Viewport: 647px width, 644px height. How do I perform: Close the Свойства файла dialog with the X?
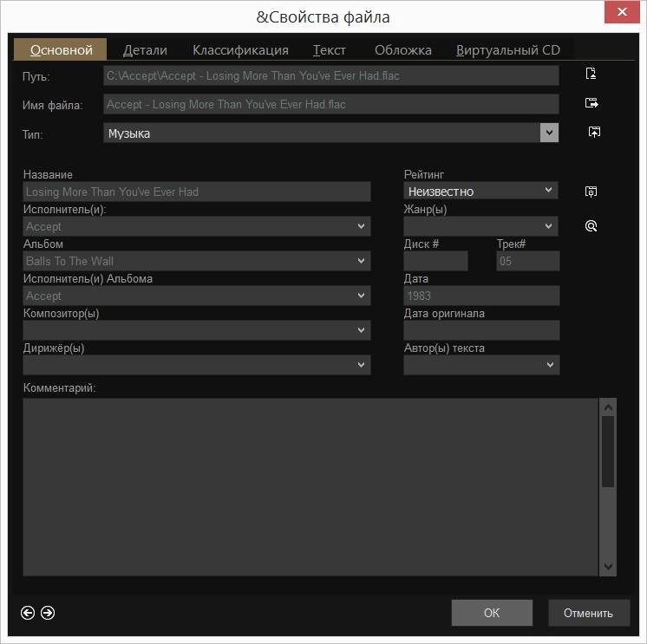[x=622, y=11]
